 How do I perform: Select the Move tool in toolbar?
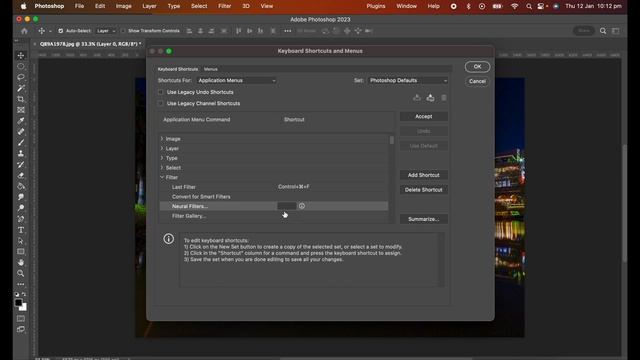tap(21, 56)
